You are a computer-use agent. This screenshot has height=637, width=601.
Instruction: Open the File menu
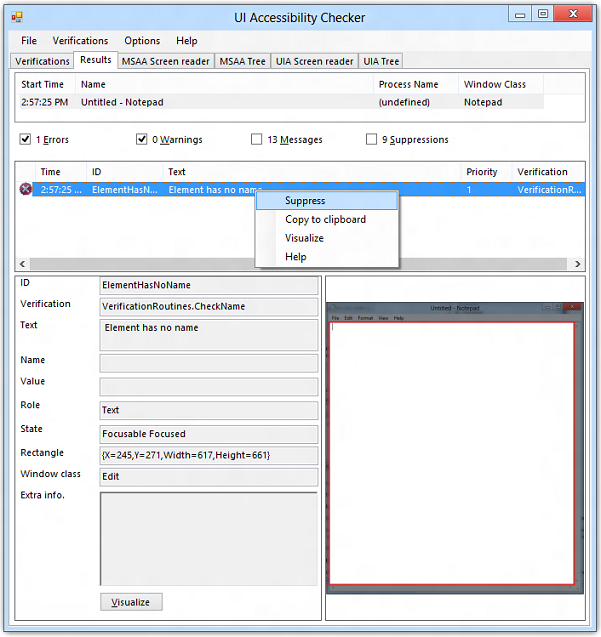click(29, 41)
